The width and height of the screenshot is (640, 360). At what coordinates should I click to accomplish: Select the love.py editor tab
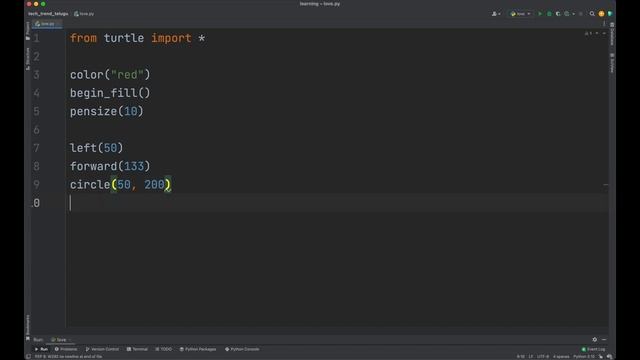(47, 24)
